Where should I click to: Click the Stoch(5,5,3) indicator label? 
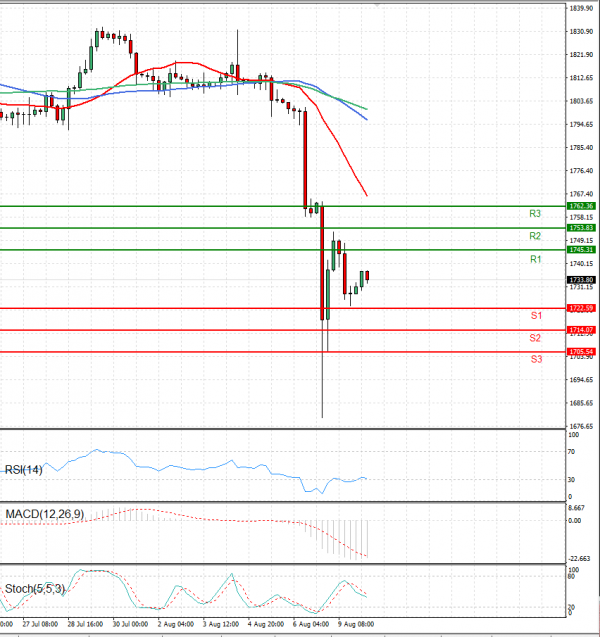pos(35,589)
